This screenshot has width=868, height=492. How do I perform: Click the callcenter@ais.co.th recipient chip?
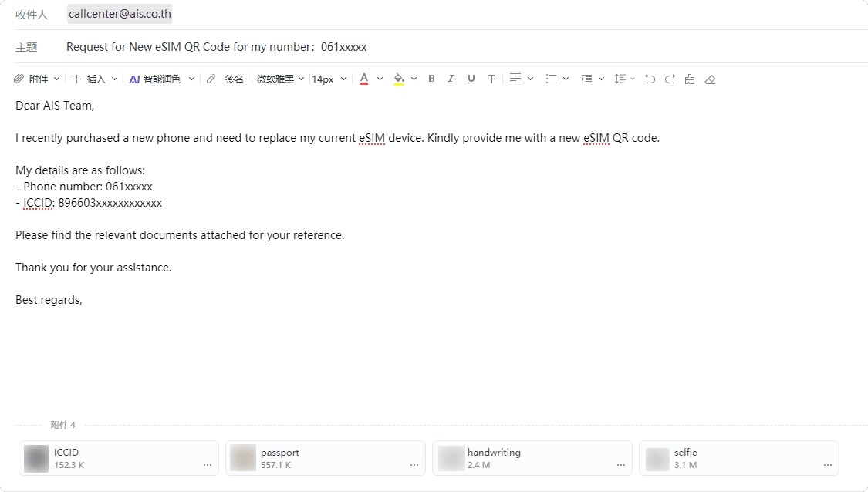120,14
